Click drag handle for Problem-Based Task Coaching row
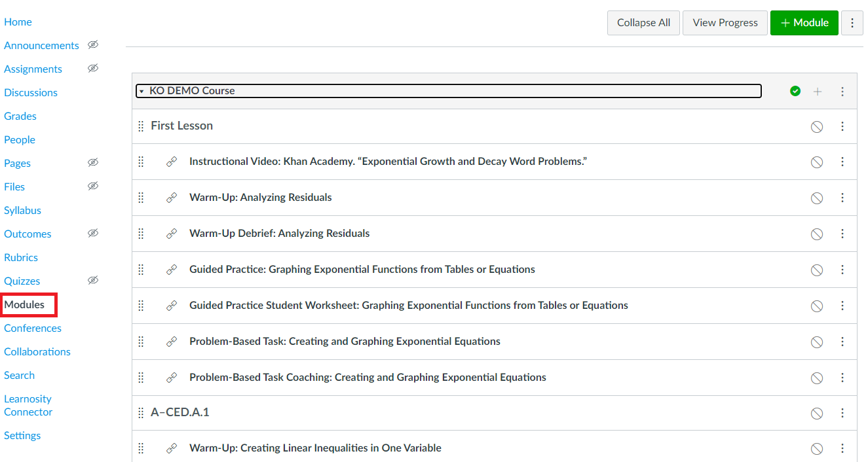Image resolution: width=868 pixels, height=462 pixels. point(141,378)
